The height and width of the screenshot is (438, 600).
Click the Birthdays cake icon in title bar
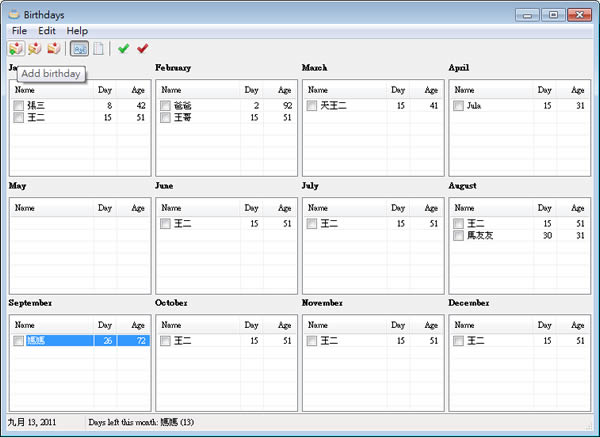[14, 15]
